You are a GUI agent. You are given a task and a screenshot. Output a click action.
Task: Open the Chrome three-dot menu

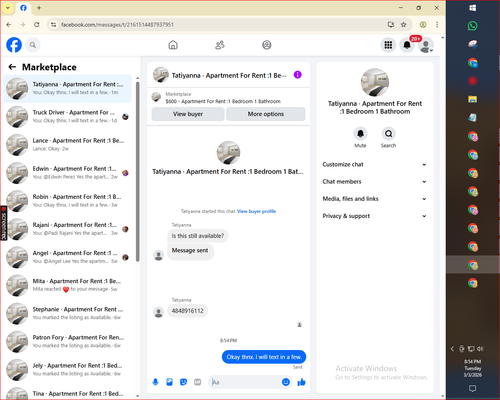point(437,24)
